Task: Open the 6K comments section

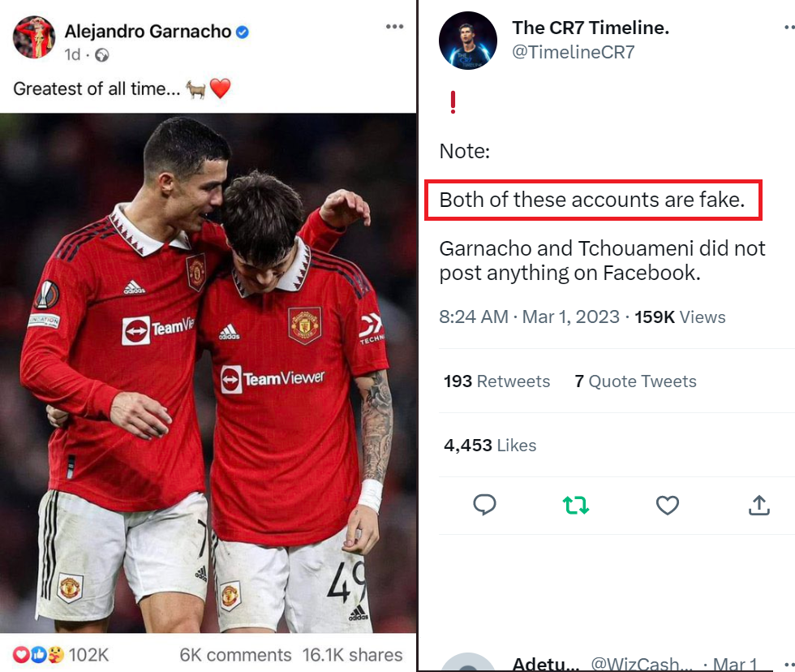Action: tap(235, 655)
